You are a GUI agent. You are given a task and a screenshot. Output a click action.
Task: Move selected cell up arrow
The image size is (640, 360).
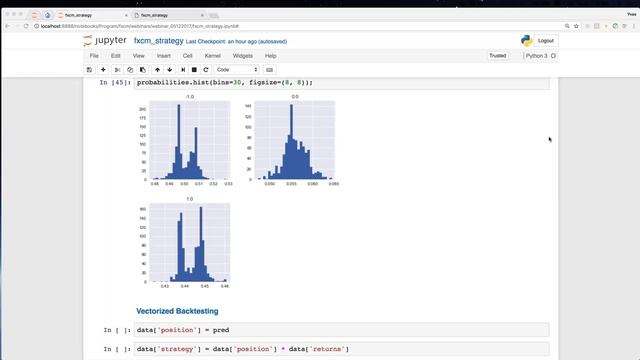(158, 70)
